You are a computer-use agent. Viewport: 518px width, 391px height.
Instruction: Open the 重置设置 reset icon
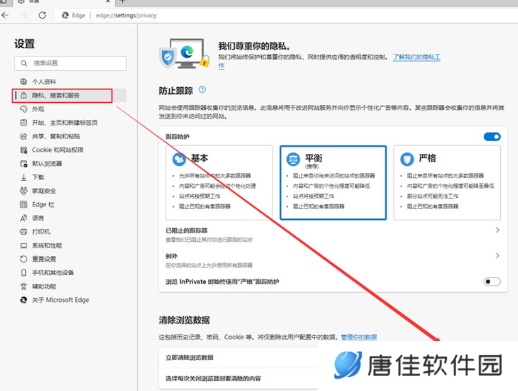tap(23, 259)
